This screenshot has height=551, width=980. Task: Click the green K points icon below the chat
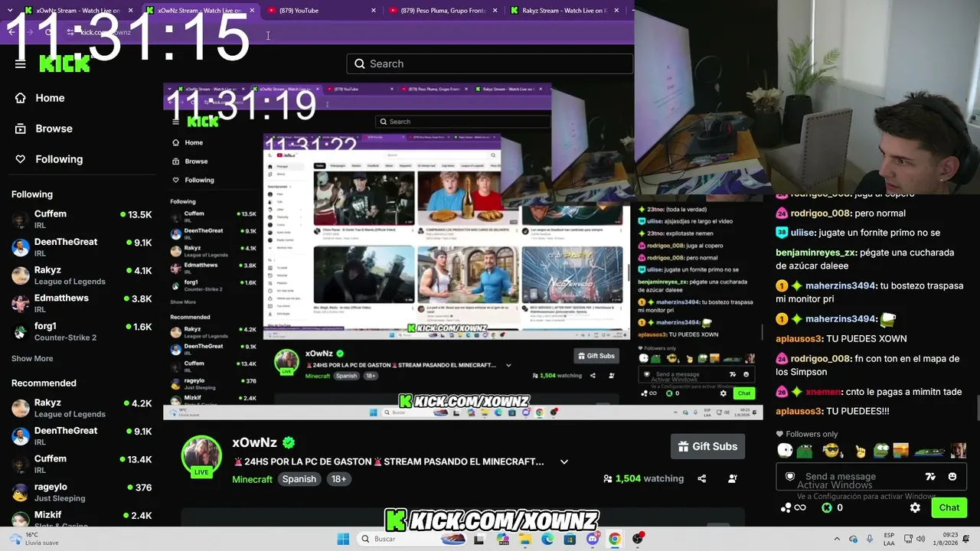click(x=827, y=507)
